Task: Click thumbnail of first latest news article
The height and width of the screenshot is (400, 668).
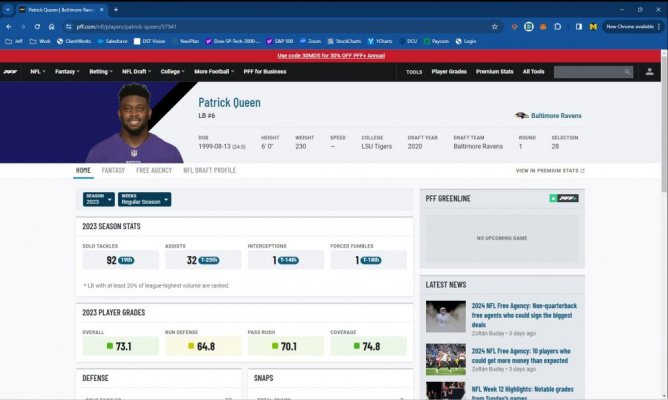Action: click(x=446, y=317)
